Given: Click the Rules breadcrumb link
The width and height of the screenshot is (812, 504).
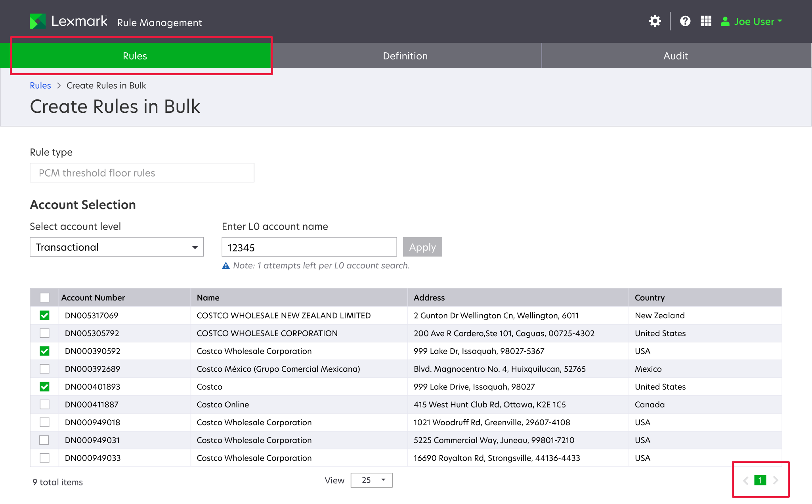Looking at the screenshot, I should tap(40, 85).
